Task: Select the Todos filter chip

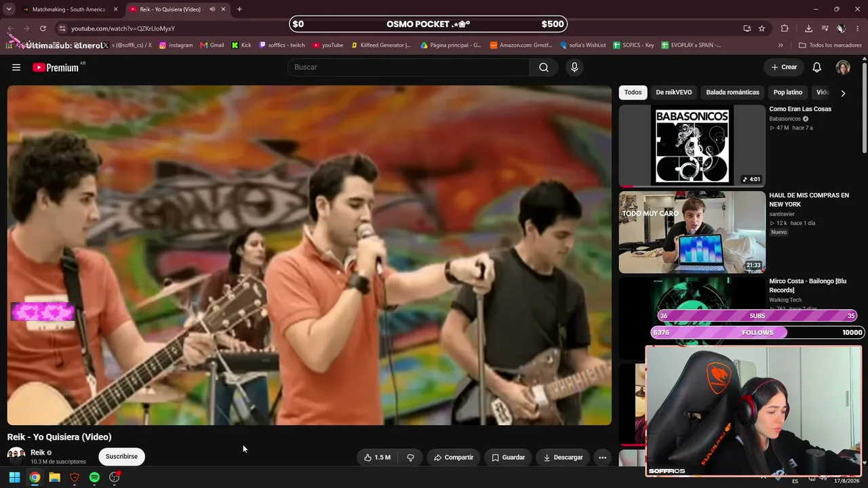Action: coord(633,92)
